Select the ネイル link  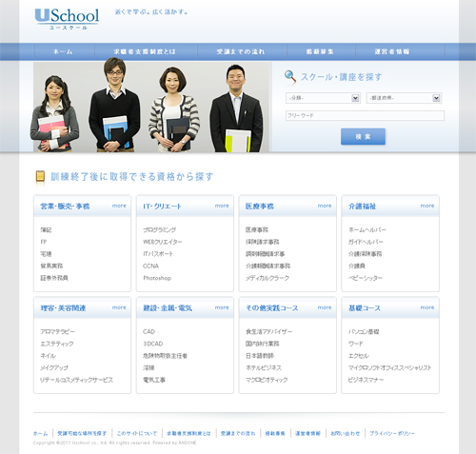click(48, 356)
